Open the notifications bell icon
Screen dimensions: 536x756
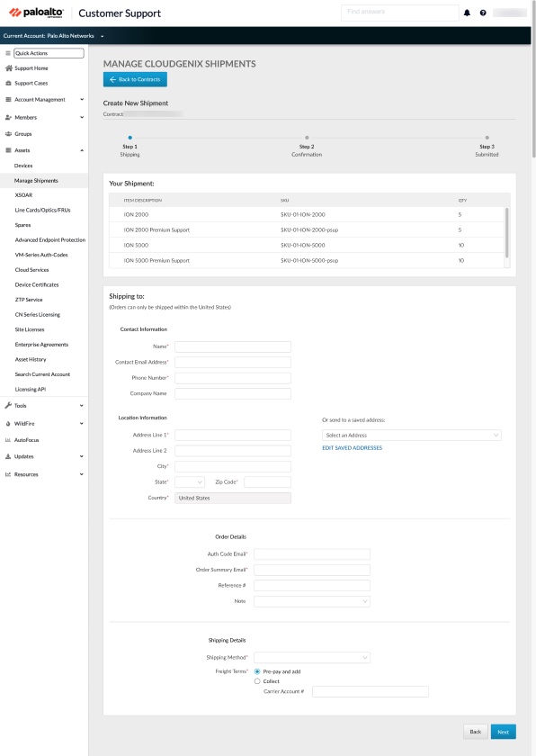coord(467,13)
